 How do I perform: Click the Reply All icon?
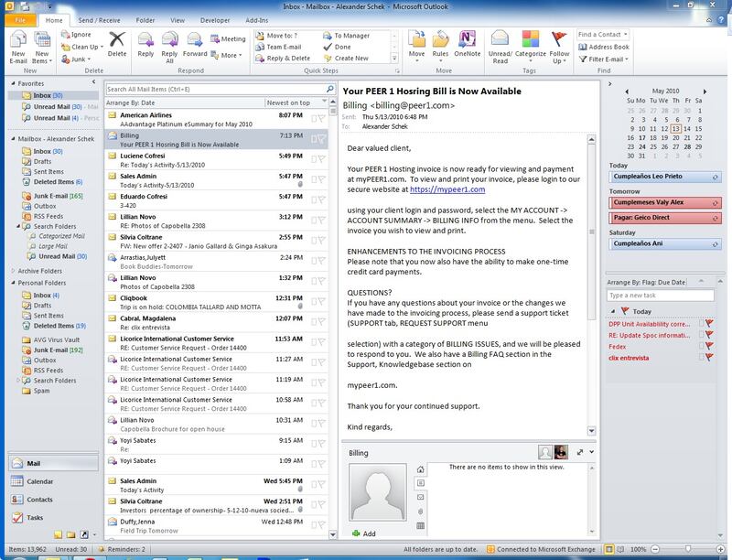click(x=169, y=42)
